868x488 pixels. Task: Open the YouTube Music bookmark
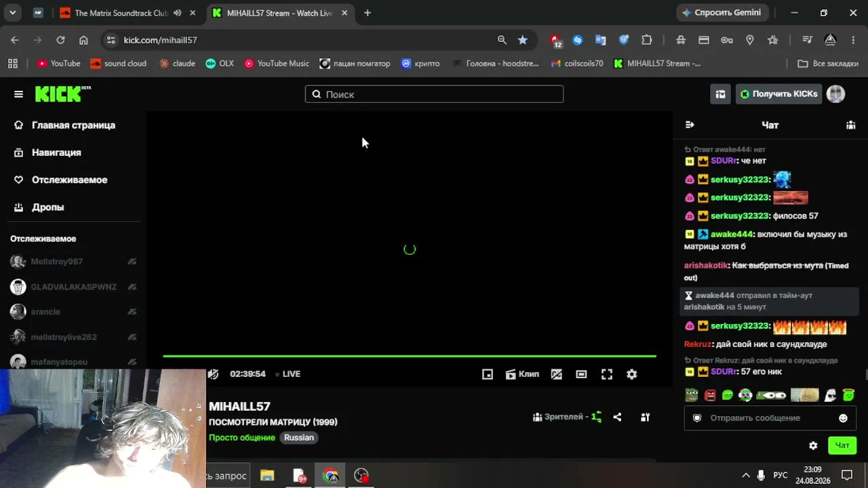[277, 64]
